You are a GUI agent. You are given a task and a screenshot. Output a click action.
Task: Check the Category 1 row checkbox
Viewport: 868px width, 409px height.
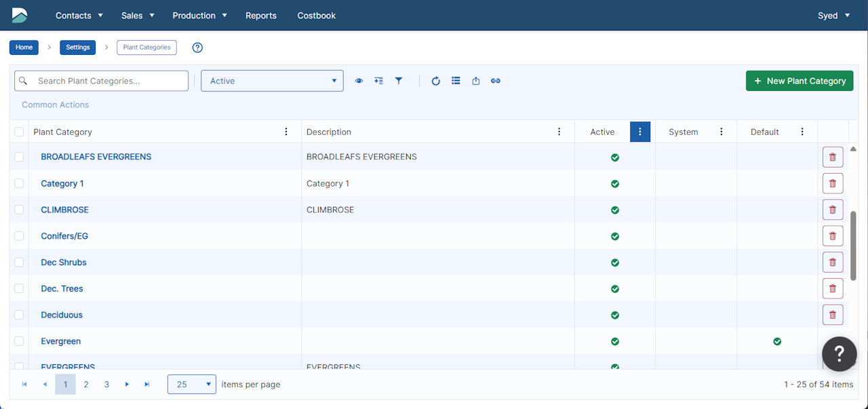pyautogui.click(x=19, y=183)
